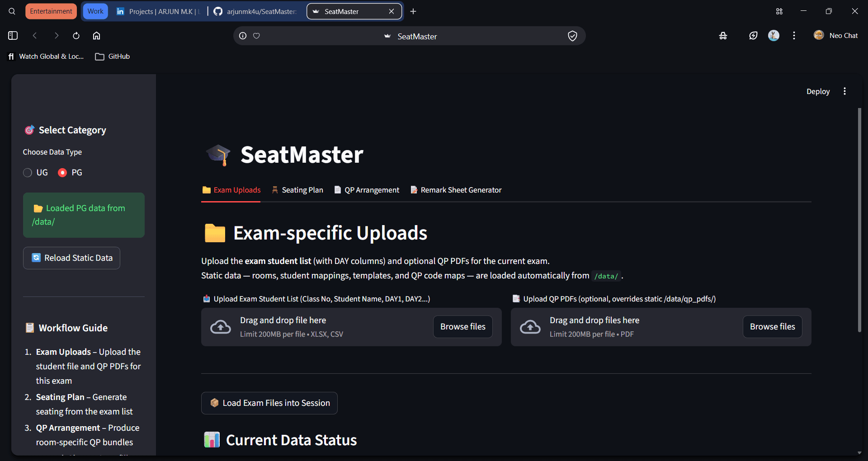Click the leaf circle toolbar icon

click(x=753, y=36)
